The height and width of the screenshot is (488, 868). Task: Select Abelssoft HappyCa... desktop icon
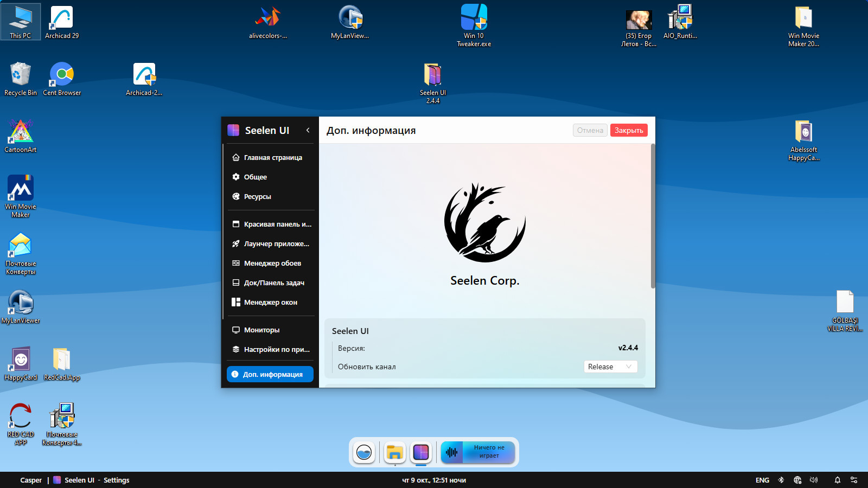tap(804, 140)
